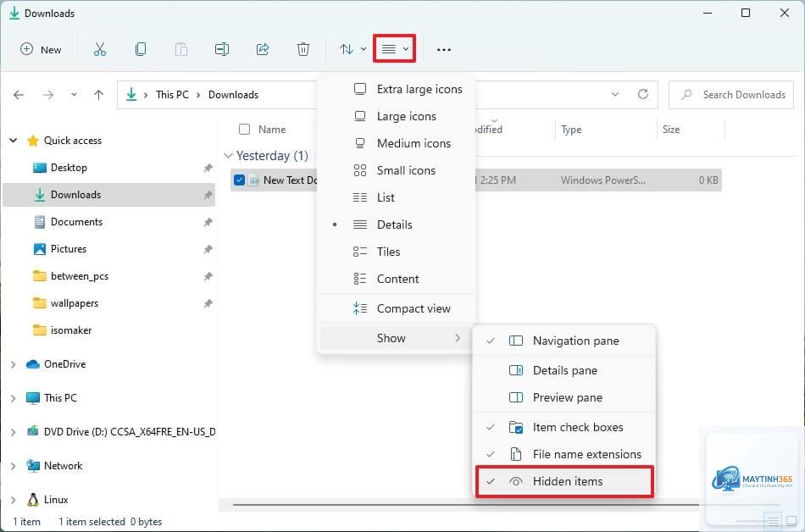Select the Details view option

(x=397, y=224)
